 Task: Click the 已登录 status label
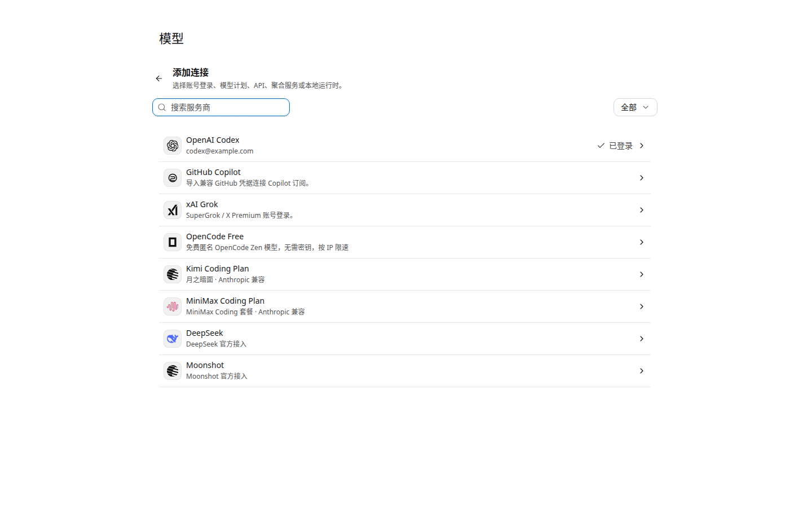(621, 146)
